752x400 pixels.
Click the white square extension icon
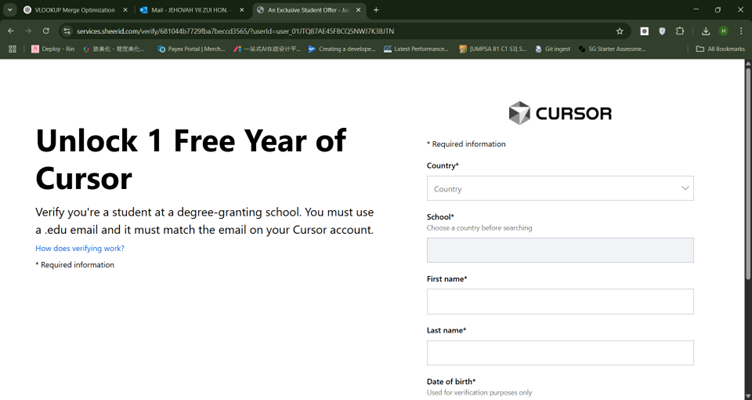pos(645,31)
